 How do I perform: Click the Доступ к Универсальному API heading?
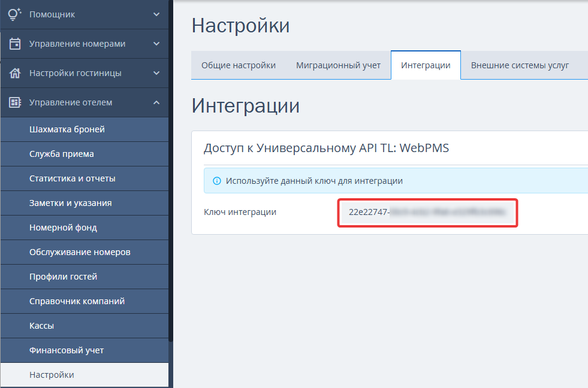[326, 148]
